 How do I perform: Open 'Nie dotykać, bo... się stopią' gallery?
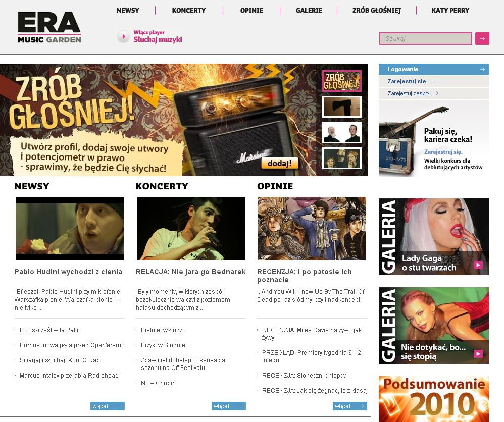(434, 326)
